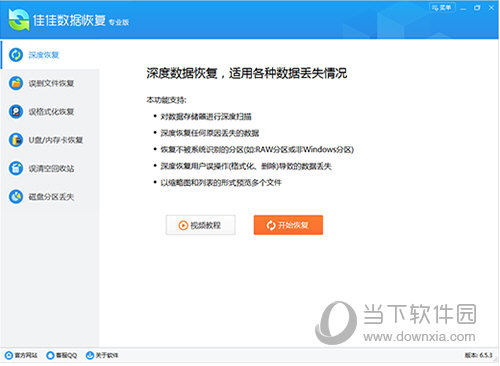Image resolution: width=500 pixels, height=366 pixels.
Task: Visit the 官方网站 official website link
Action: 21,355
